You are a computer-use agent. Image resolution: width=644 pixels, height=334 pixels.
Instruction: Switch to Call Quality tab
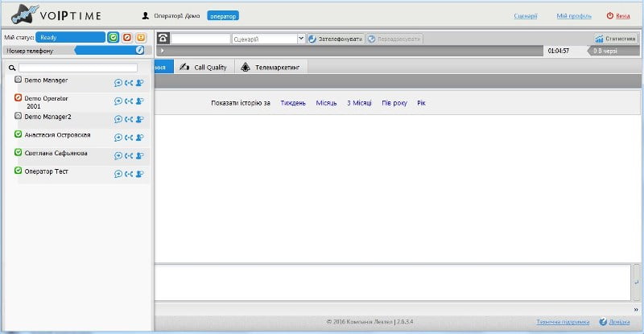point(204,67)
